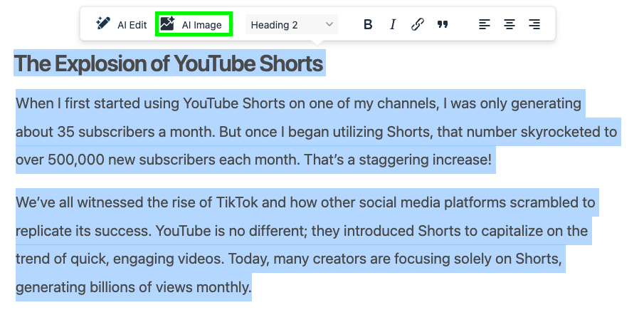
Task: Align text left
Action: point(485,25)
